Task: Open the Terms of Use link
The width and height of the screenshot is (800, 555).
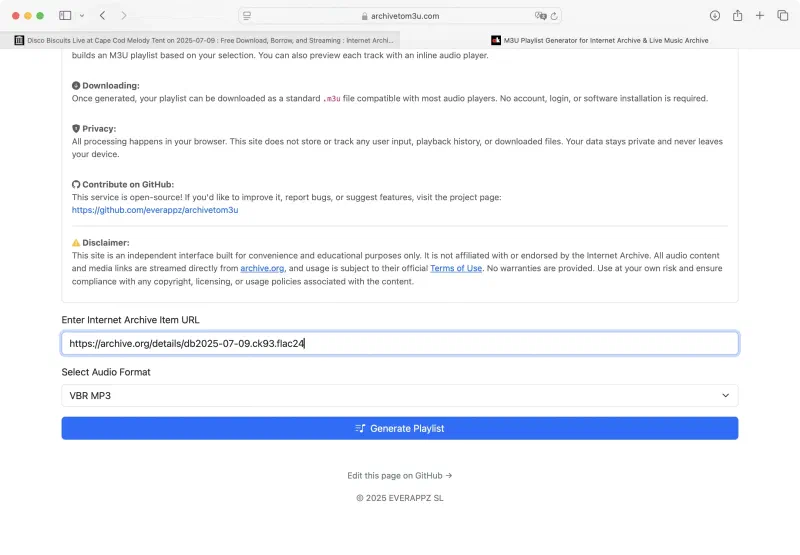Action: pyautogui.click(x=456, y=268)
